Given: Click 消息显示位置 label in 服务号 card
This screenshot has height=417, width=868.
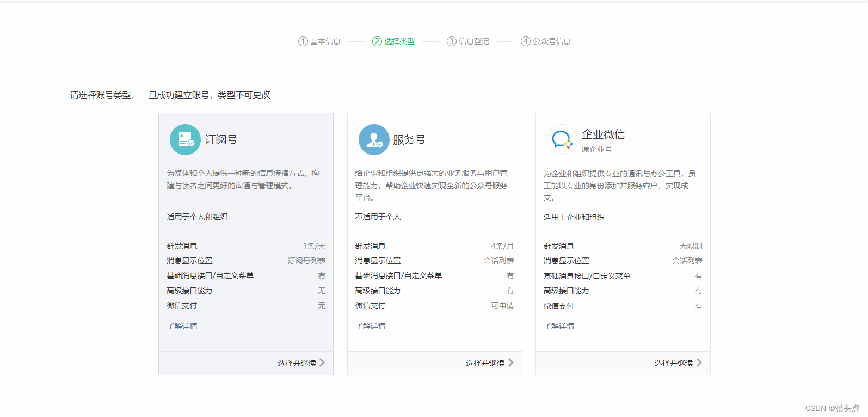Looking at the screenshot, I should tap(378, 261).
